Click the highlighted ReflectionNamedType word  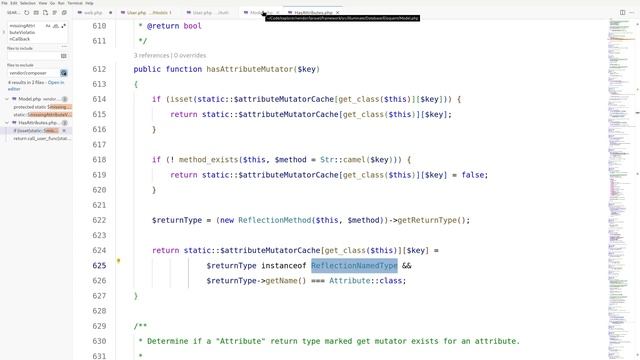354,266
